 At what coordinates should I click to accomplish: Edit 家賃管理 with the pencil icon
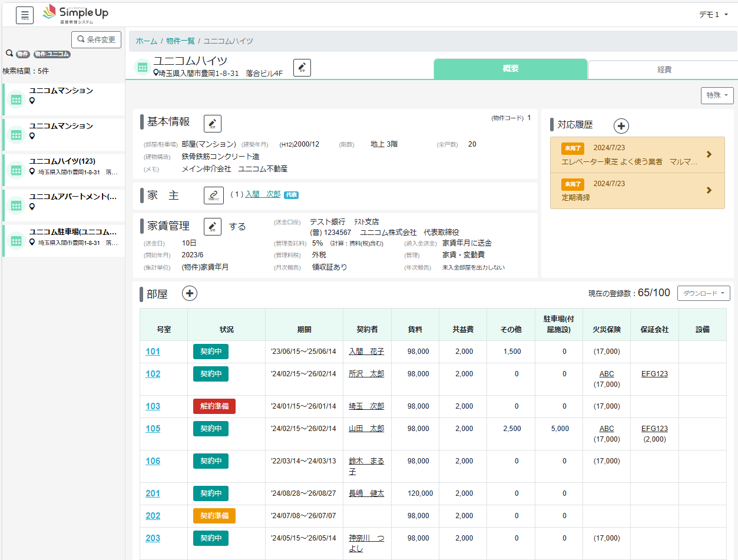tap(213, 226)
